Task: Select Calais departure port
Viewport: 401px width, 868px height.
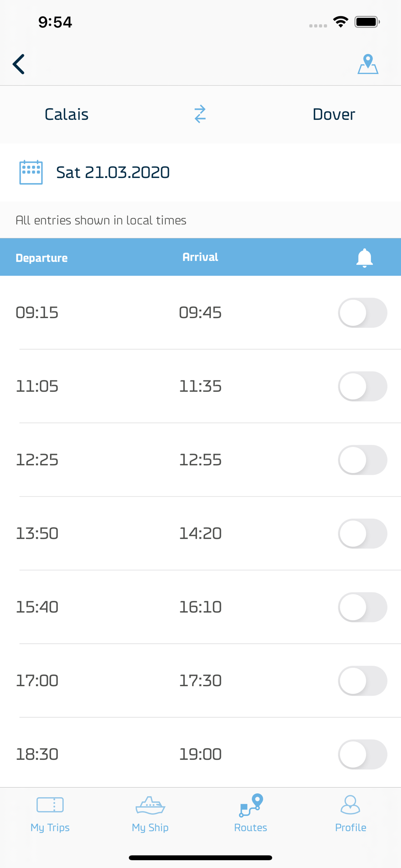Action: [x=66, y=115]
